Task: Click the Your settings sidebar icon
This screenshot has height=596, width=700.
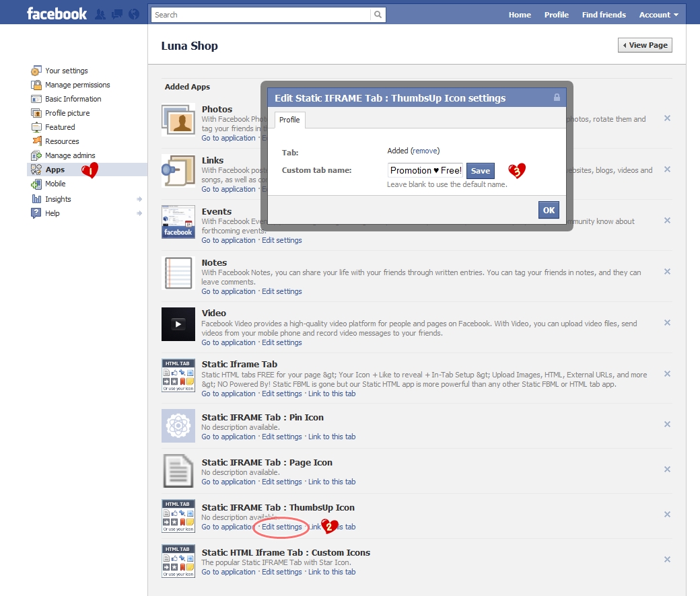Action: 36,71
